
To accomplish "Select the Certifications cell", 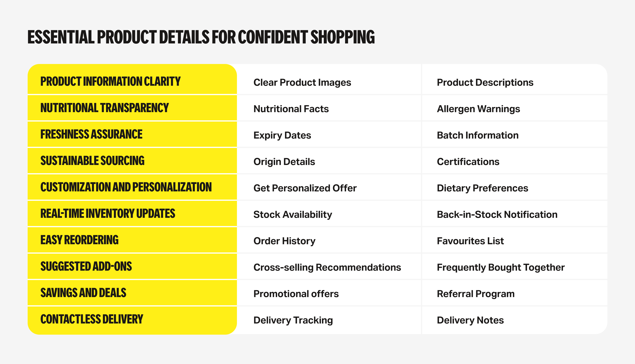I will tap(468, 162).
